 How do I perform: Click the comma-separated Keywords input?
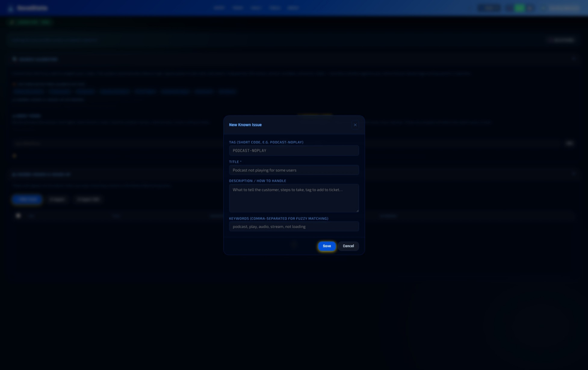coord(294,227)
